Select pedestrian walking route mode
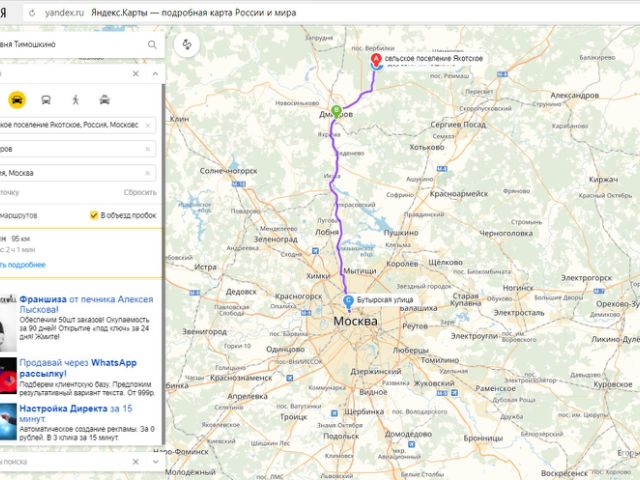The height and width of the screenshot is (480, 640). click(76, 100)
